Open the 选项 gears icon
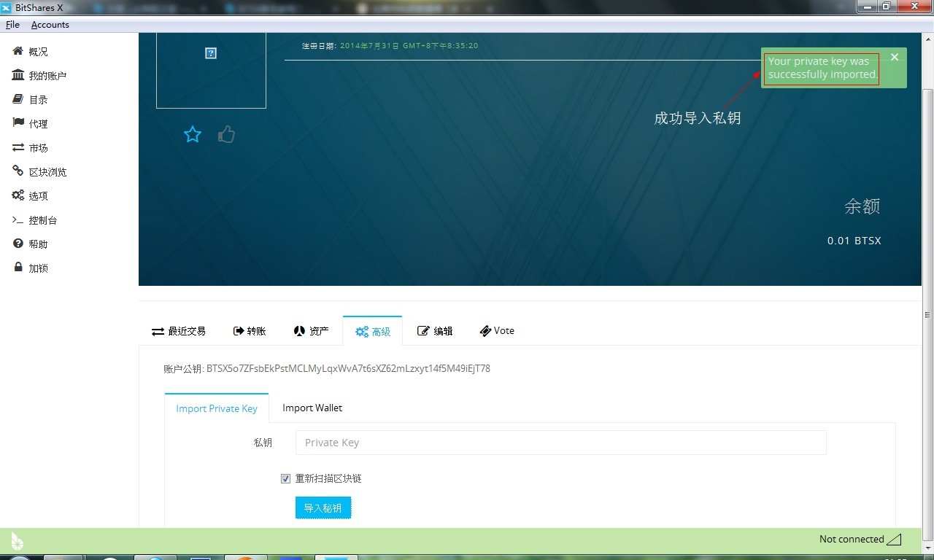 coord(18,195)
